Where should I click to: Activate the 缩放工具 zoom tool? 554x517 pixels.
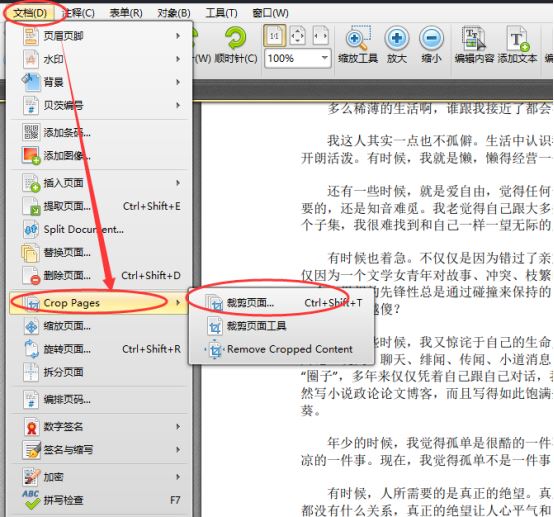(358, 45)
